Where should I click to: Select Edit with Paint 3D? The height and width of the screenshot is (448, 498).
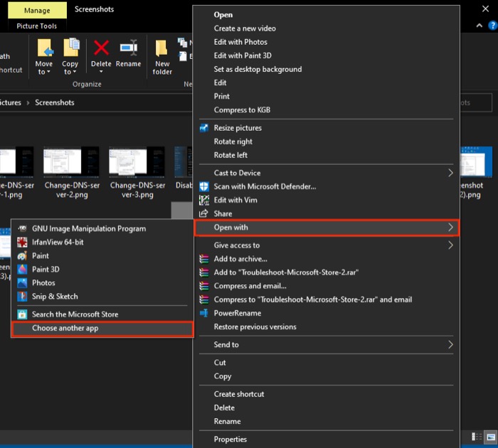point(326,56)
